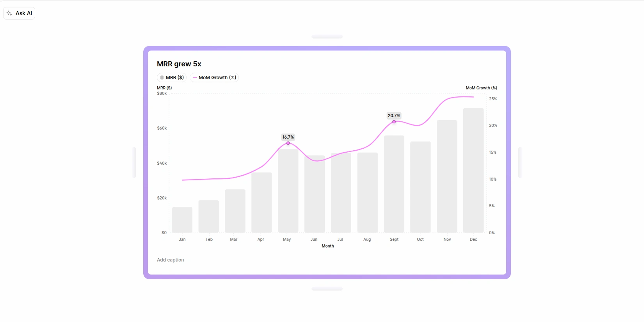Toggle the MoM Growth (%) legend series
644x322 pixels.
[x=214, y=78]
